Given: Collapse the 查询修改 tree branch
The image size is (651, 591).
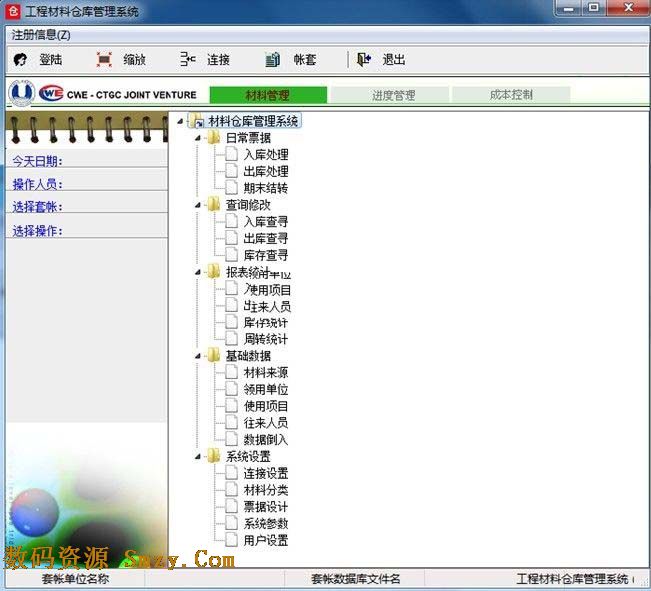Looking at the screenshot, I should point(198,205).
